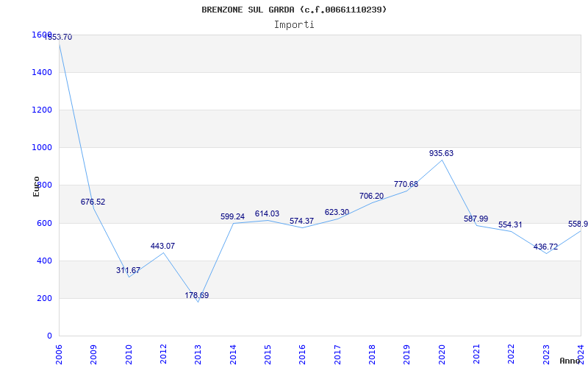
Task: Select the 436.72 value for 2023
Action: (545, 247)
